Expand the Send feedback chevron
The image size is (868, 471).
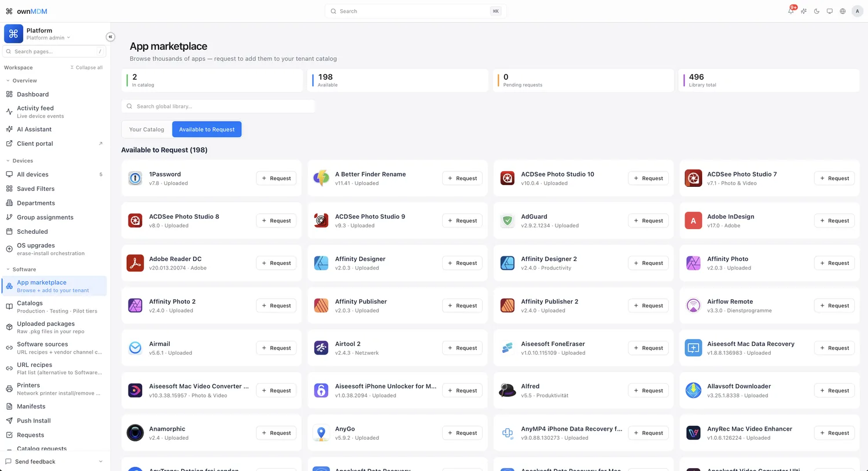pos(101,462)
